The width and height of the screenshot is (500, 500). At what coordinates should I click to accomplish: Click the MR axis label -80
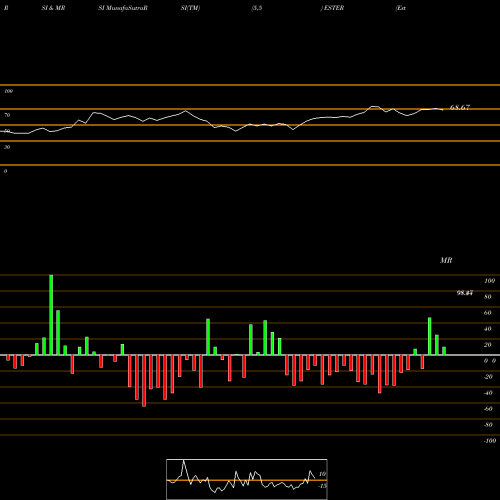[x=488, y=425]
